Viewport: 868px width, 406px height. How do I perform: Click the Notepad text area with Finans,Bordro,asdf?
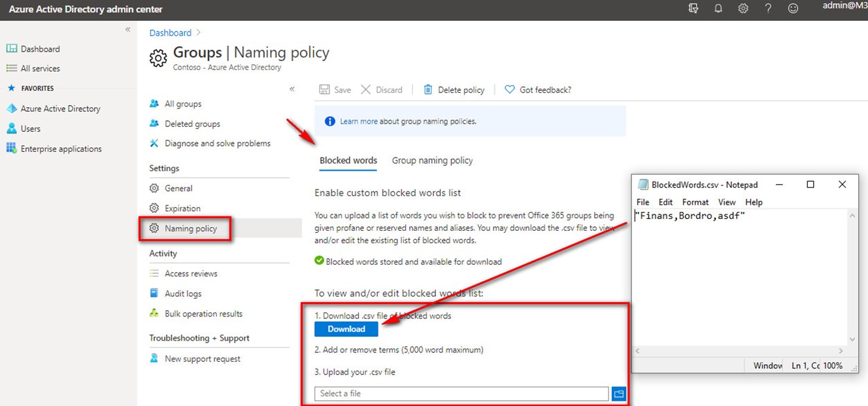(x=740, y=277)
